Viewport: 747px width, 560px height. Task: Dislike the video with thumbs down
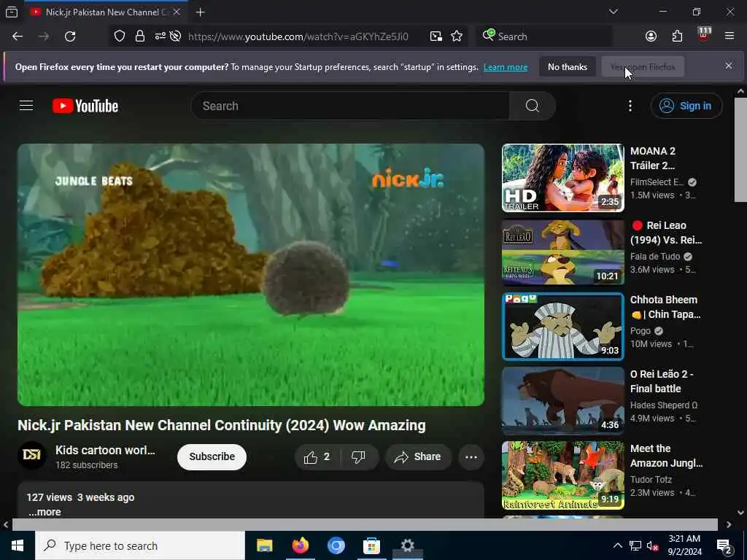pyautogui.click(x=358, y=457)
